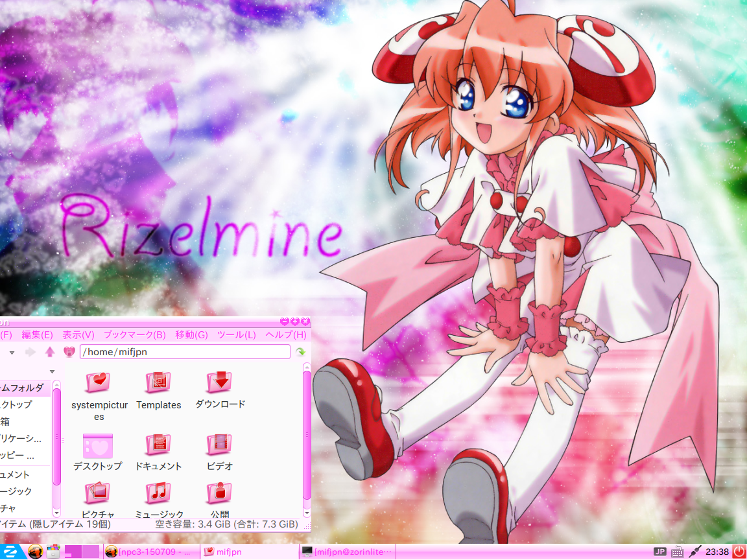Screen dimensions: 747x560
Task: Click the heart-shaped home folder button
Action: [69, 352]
